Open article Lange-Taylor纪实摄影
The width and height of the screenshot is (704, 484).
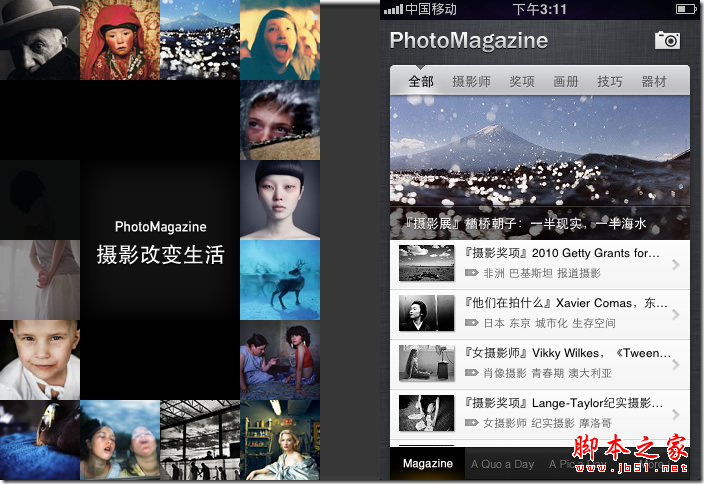(540, 414)
